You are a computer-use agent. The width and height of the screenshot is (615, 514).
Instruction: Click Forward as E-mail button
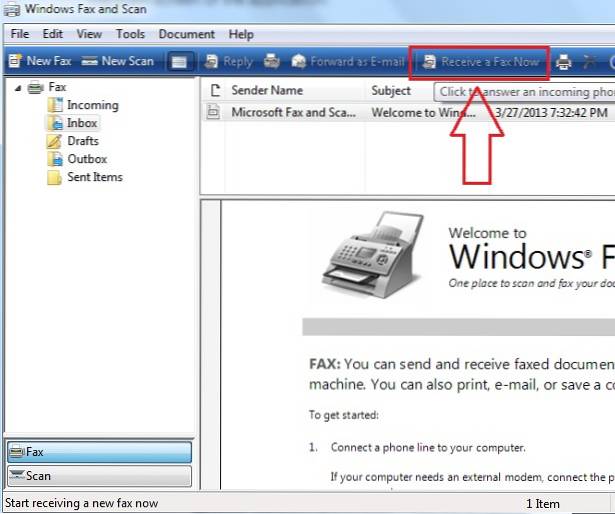pos(348,62)
